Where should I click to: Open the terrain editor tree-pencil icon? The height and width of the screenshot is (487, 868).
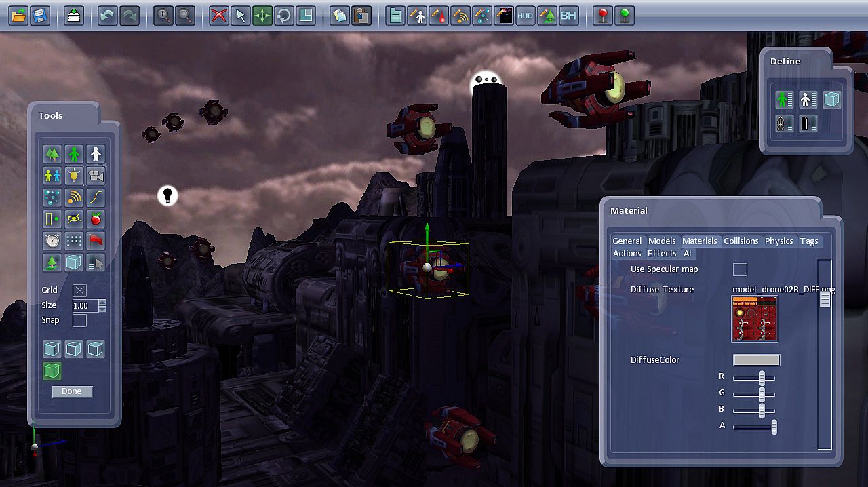pyautogui.click(x=547, y=16)
